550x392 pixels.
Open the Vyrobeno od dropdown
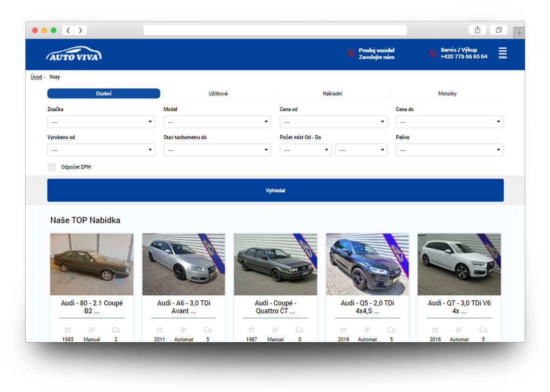point(101,150)
